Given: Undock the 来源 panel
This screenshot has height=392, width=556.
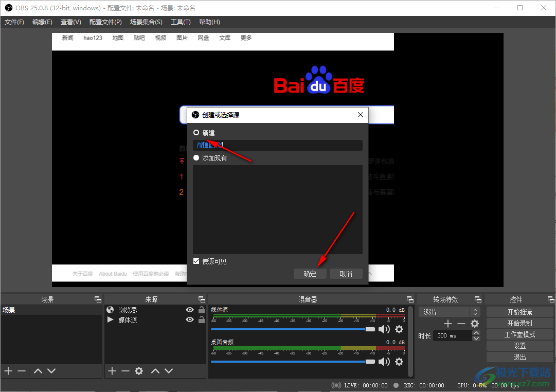Looking at the screenshot, I should pos(202,300).
